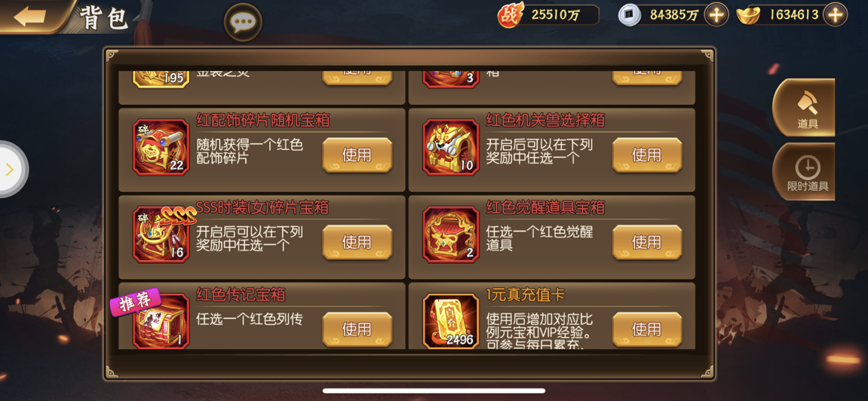Select the 1元真充值卡 item icon
868x401 pixels.
[x=451, y=321]
